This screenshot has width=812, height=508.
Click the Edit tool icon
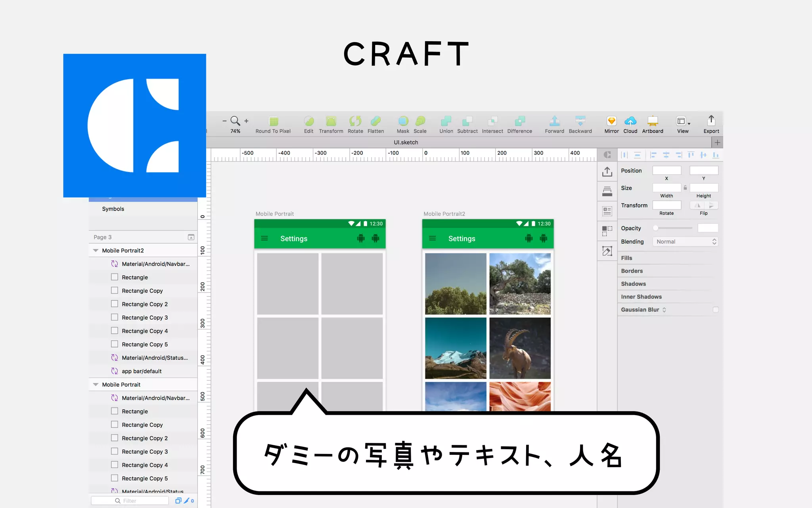point(309,121)
